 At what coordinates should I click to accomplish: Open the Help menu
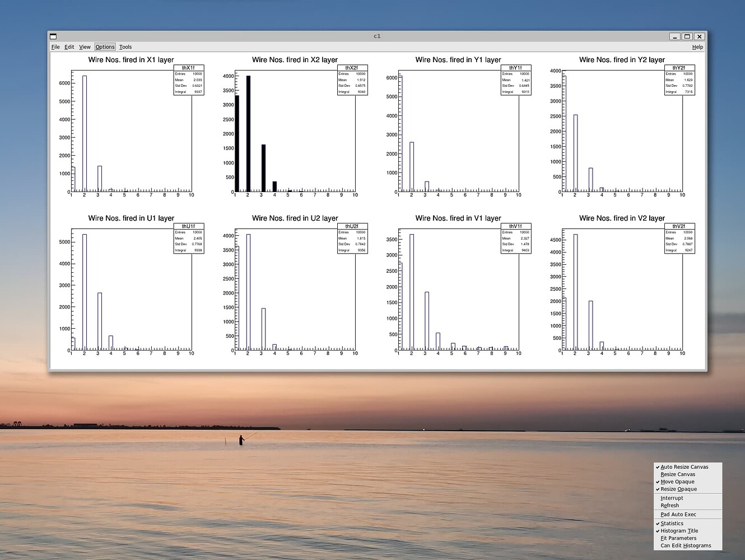[697, 47]
